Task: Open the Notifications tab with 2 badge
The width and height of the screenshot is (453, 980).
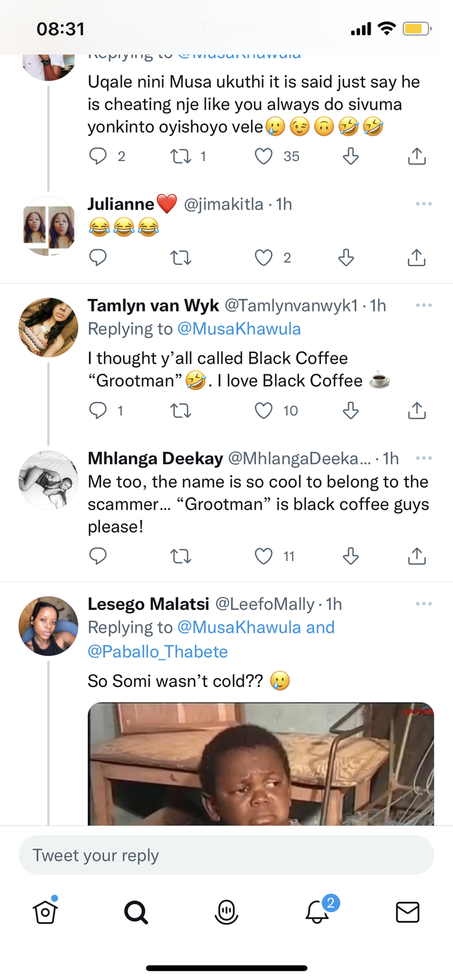Action: click(318, 910)
